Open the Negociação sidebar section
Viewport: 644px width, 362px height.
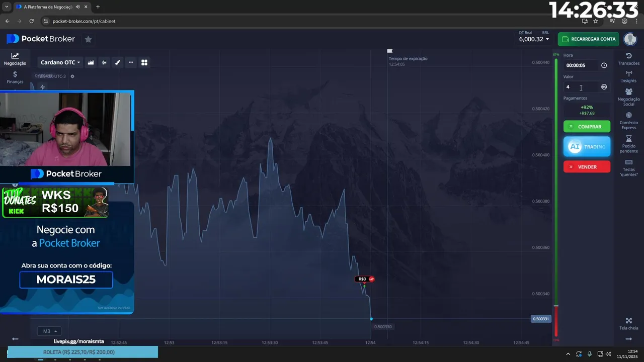(15, 59)
